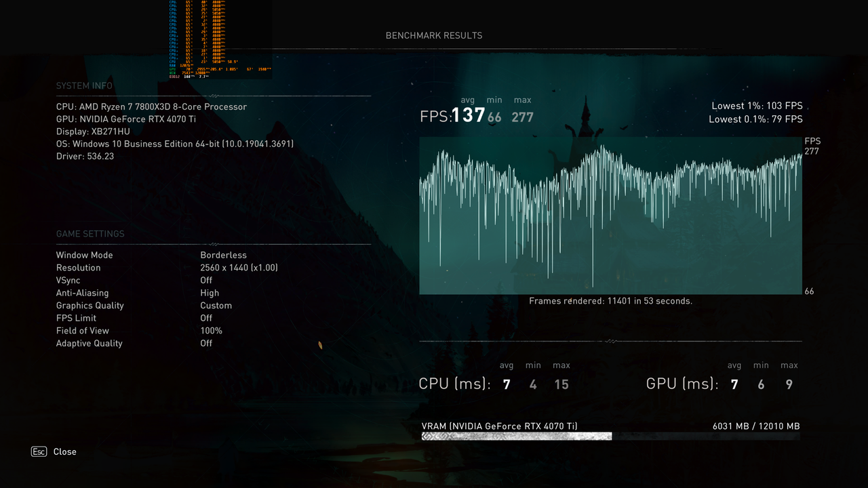Click the GAME SETTINGS section header
The height and width of the screenshot is (488, 868).
pos(90,234)
